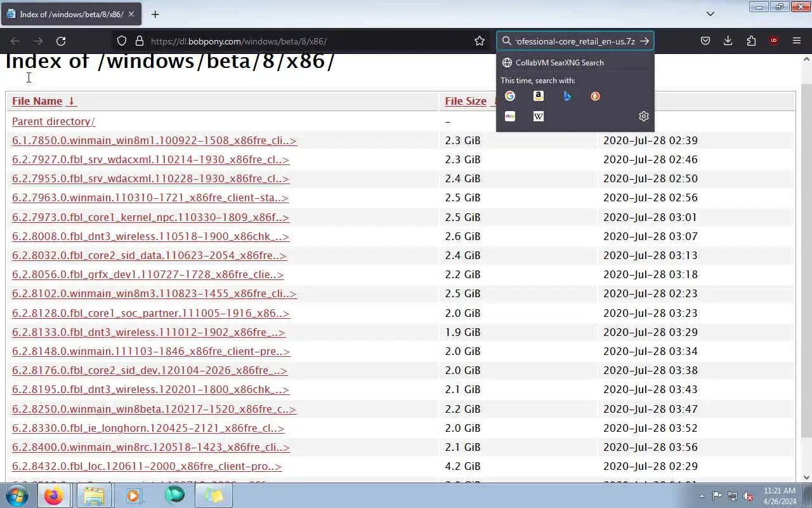The height and width of the screenshot is (508, 812).
Task: Click the volume muted tray icon
Action: click(749, 496)
